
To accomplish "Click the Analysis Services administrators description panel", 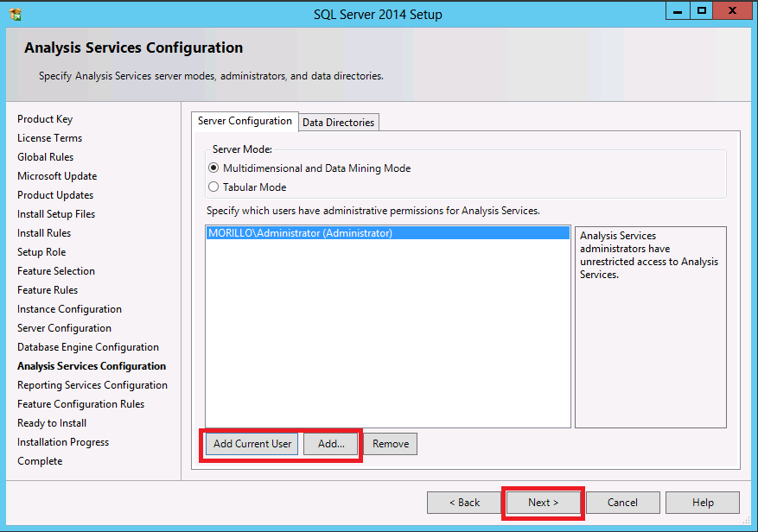I will tap(651, 327).
